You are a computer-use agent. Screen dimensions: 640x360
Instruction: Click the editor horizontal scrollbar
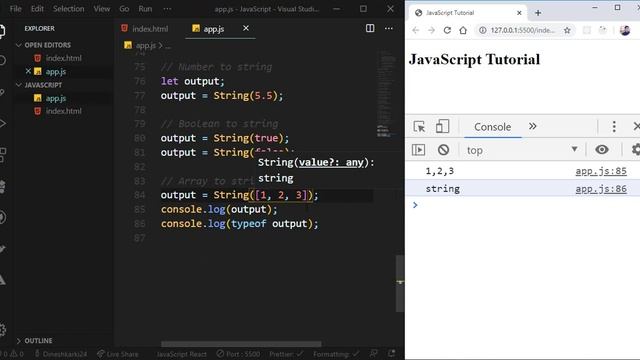pyautogui.click(x=241, y=344)
